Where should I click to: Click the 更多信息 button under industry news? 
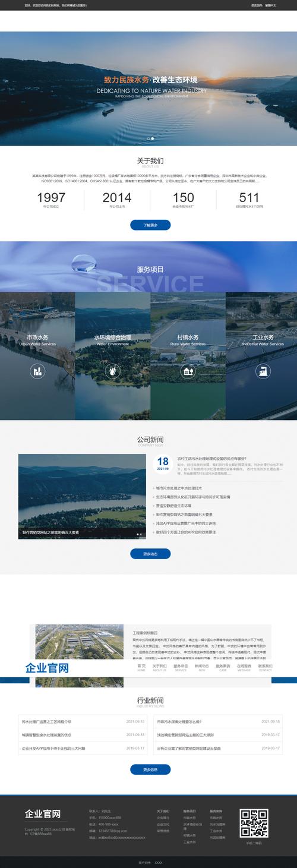tap(150, 769)
